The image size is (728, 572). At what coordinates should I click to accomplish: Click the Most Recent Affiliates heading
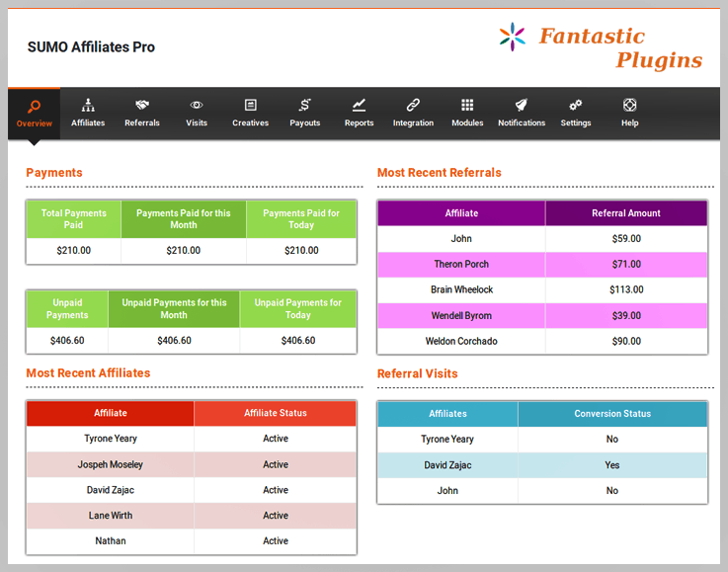coord(88,372)
